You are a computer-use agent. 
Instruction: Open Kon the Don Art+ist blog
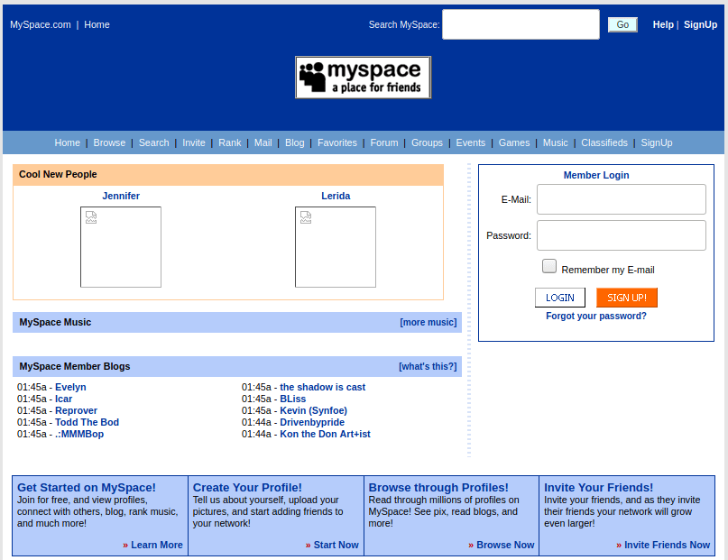coord(325,434)
